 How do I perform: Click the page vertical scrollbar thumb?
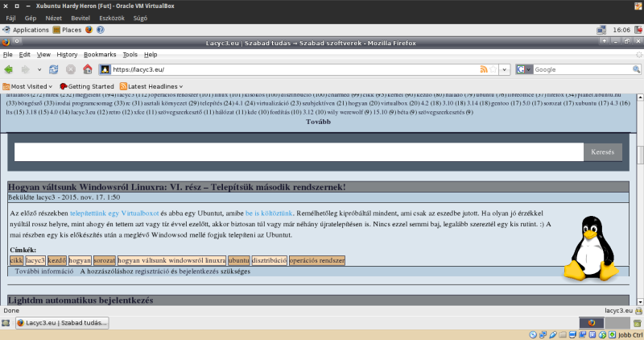coord(640,155)
